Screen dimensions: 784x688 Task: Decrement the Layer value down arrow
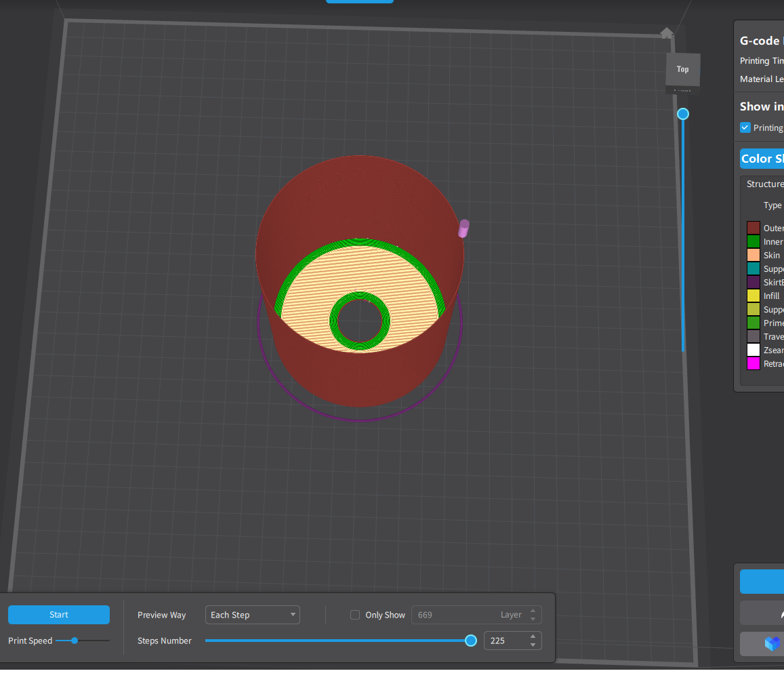[533, 619]
